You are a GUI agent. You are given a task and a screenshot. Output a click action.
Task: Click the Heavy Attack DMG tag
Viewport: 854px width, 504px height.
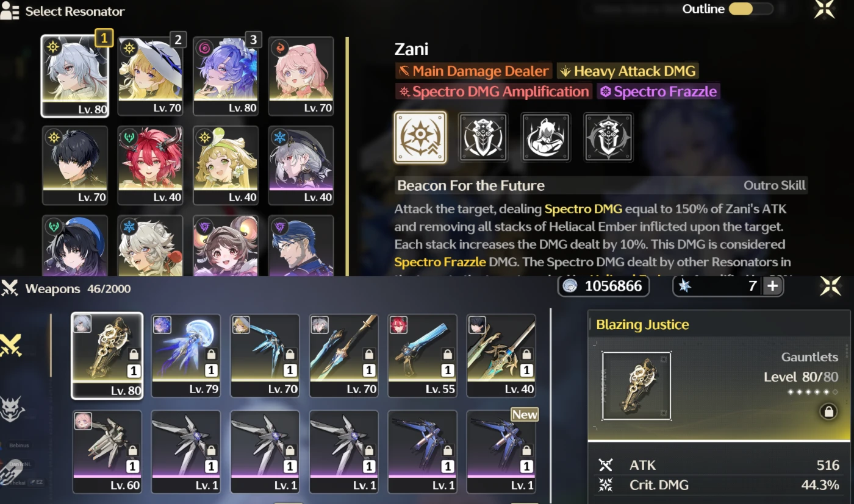(628, 71)
